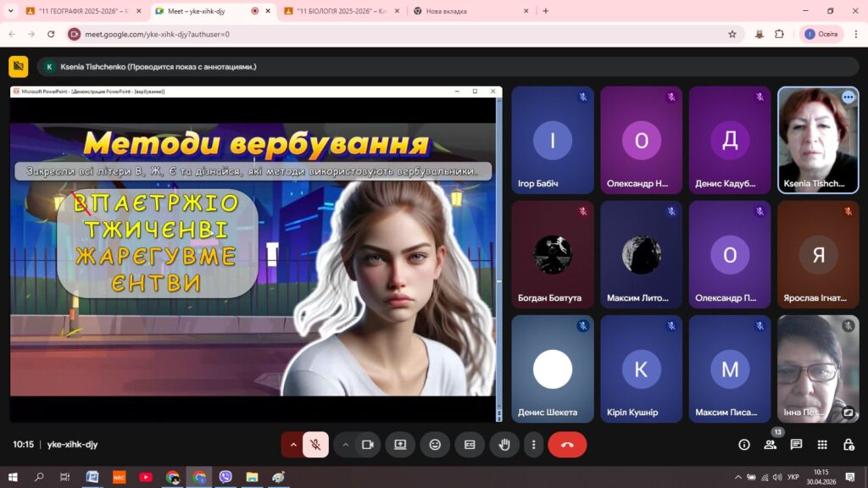Turn on closed captions
This screenshot has width=868, height=488.
pos(470,444)
